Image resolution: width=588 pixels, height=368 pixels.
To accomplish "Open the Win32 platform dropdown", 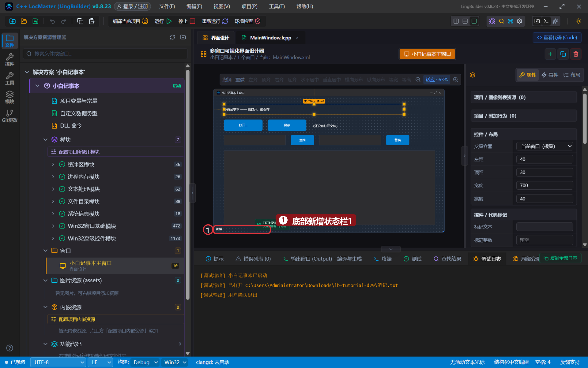I will 175,362.
